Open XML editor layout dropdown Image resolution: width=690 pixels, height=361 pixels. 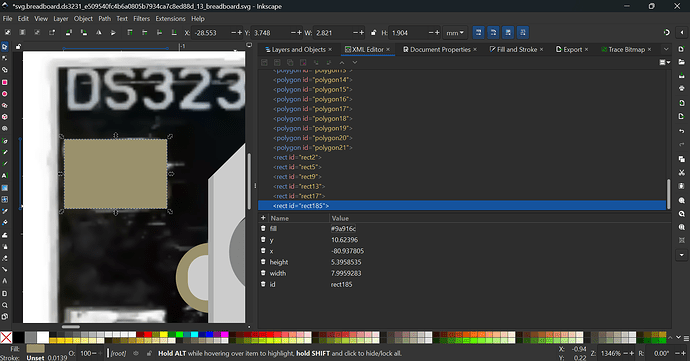(665, 63)
